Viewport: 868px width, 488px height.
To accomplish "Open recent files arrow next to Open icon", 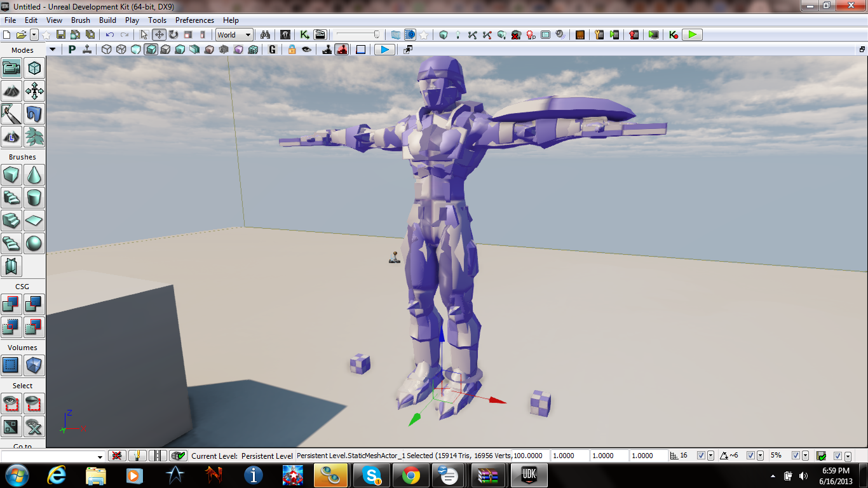I will coord(34,35).
